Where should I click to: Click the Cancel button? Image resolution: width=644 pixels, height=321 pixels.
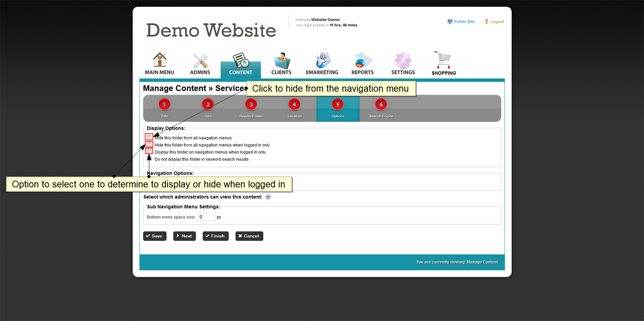[x=249, y=236]
